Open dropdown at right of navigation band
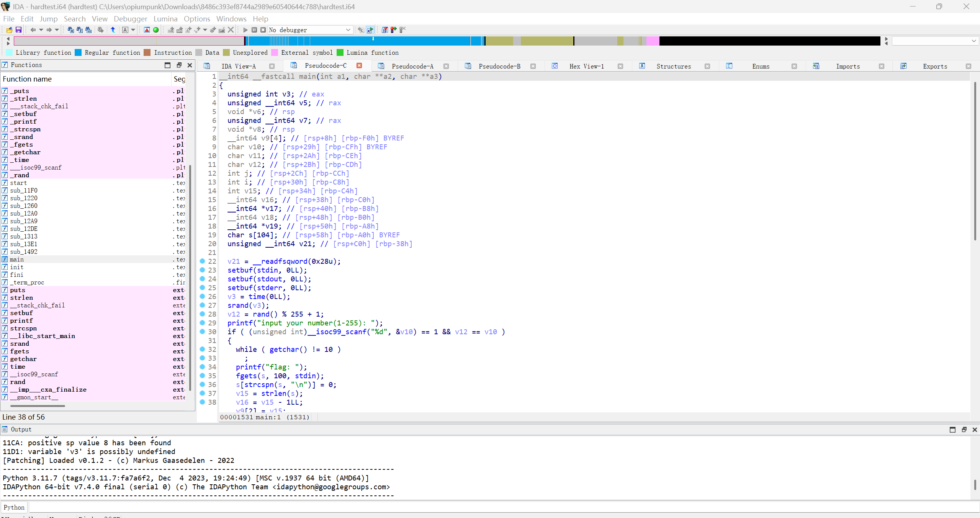The width and height of the screenshot is (980, 518). click(x=973, y=41)
